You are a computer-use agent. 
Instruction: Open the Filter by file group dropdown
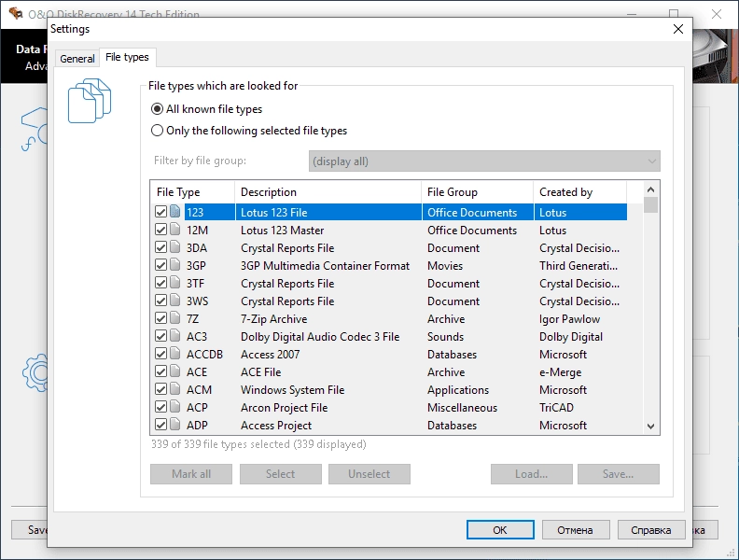(484, 161)
